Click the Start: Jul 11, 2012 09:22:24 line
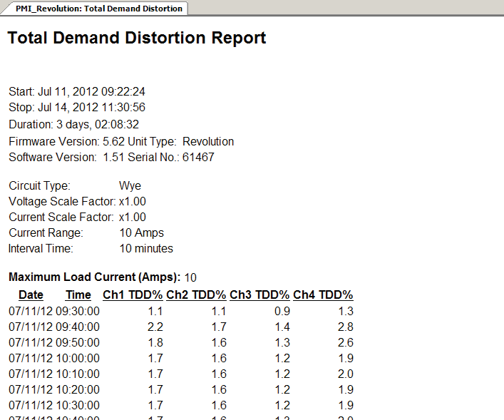Image resolution: width=504 pixels, height=420 pixels. [x=77, y=92]
